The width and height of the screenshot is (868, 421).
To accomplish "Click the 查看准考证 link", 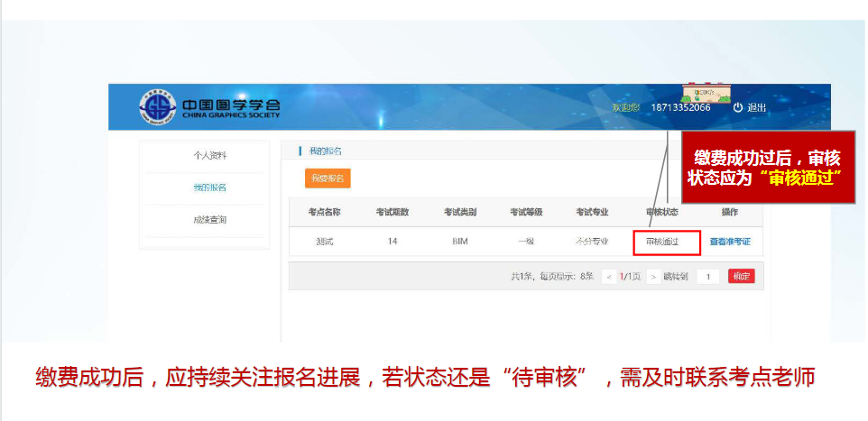I will 730,242.
